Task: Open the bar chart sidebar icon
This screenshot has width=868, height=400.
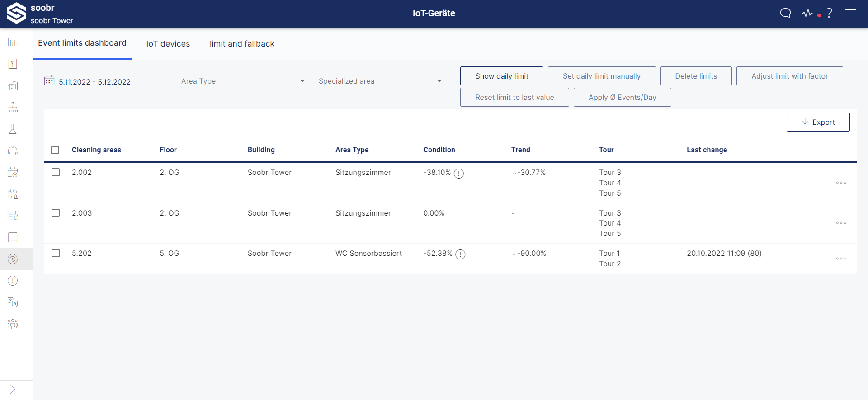Action: click(13, 42)
